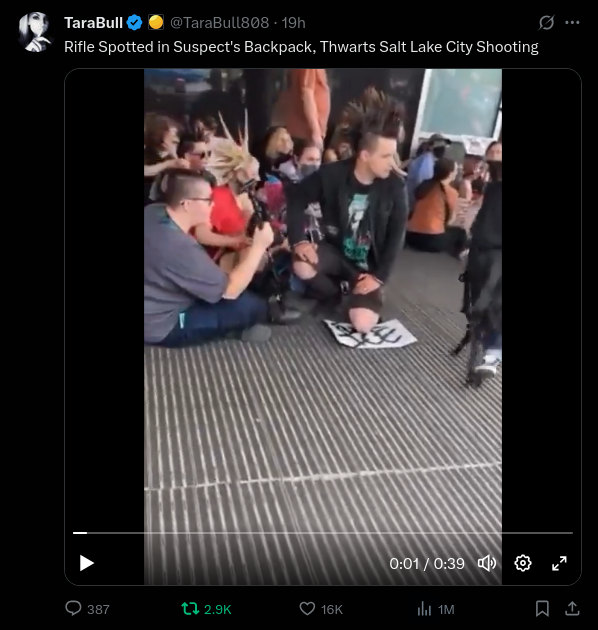Viewport: 598px width, 630px height.
Task: Play the video
Action: pos(86,563)
